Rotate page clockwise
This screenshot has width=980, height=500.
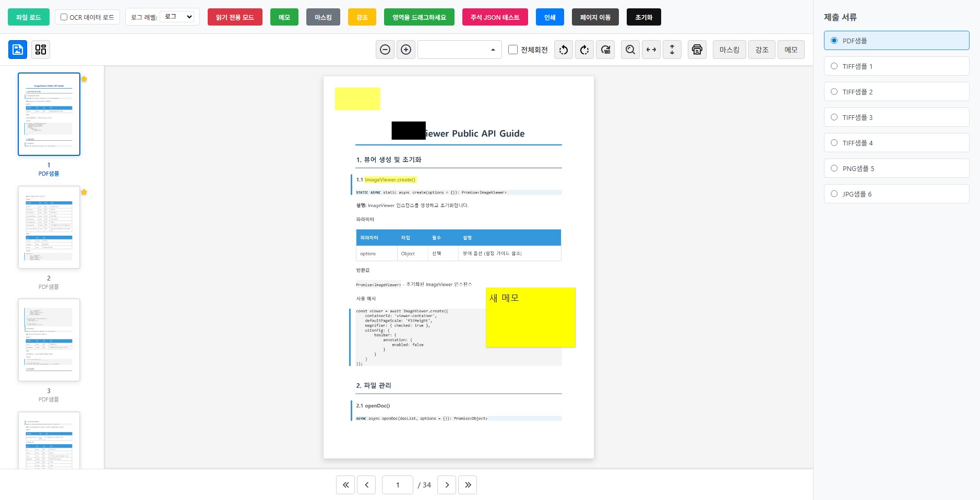click(x=584, y=50)
